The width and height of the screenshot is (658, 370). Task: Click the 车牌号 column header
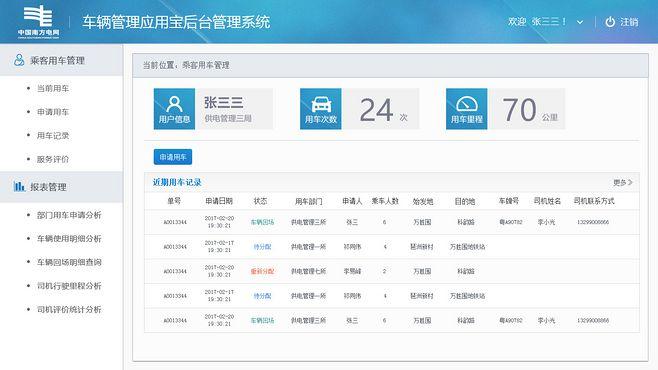click(x=509, y=201)
